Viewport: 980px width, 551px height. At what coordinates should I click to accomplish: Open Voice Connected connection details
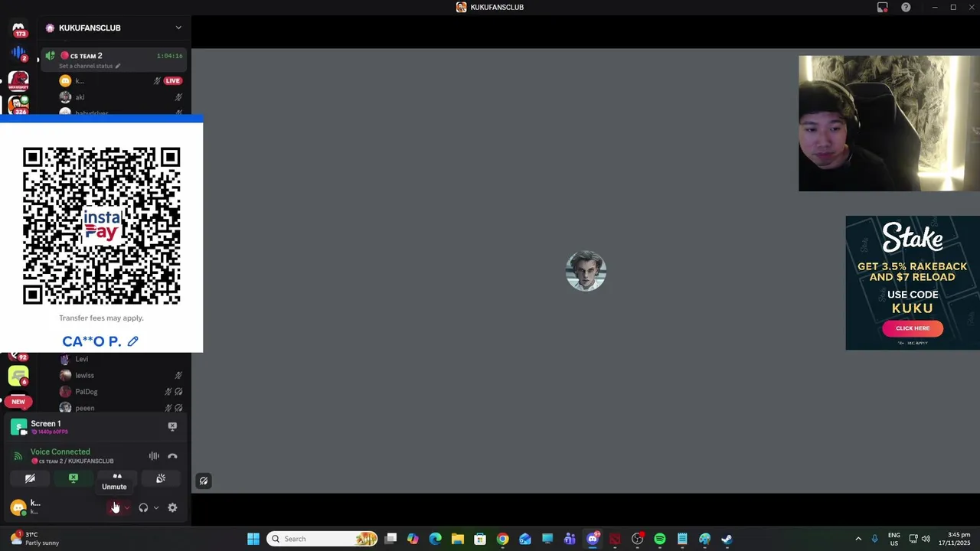point(60,452)
